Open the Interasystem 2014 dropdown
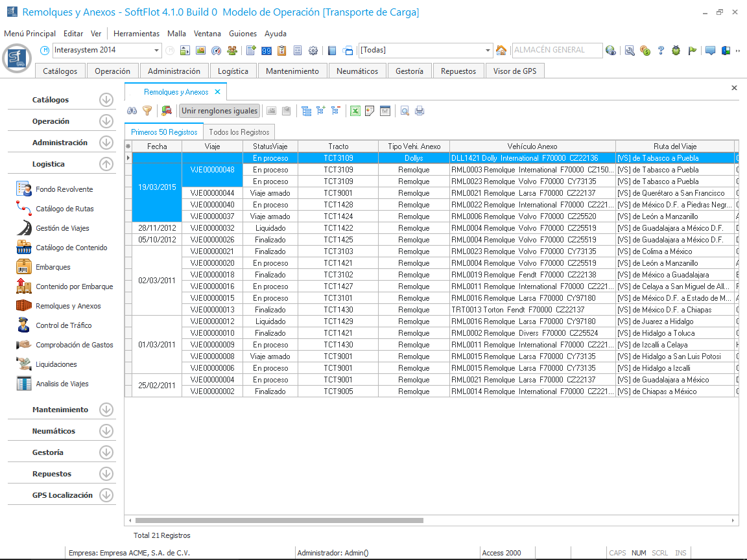The image size is (747, 560). 157,51
